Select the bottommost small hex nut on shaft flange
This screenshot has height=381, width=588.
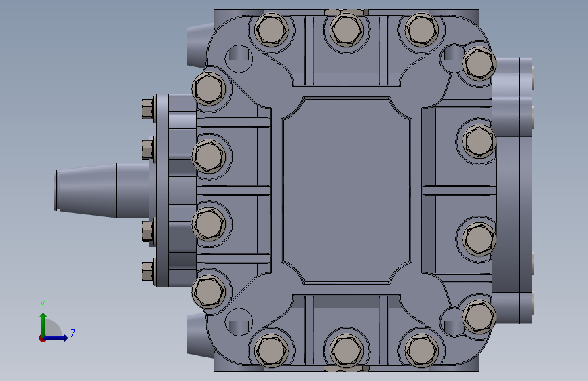pyautogui.click(x=147, y=271)
